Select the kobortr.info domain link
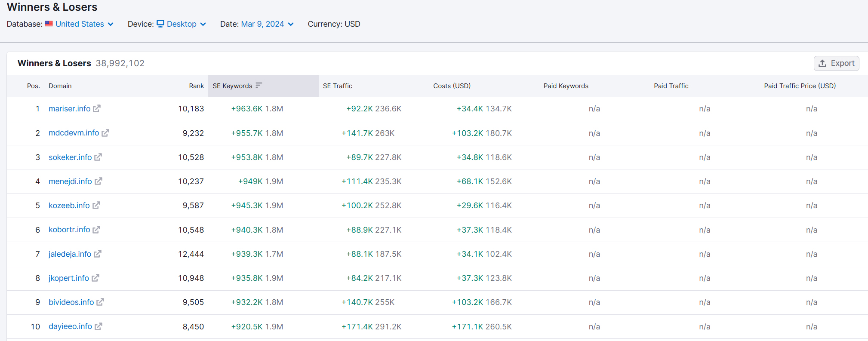Viewport: 868px width, 341px height. pos(69,230)
